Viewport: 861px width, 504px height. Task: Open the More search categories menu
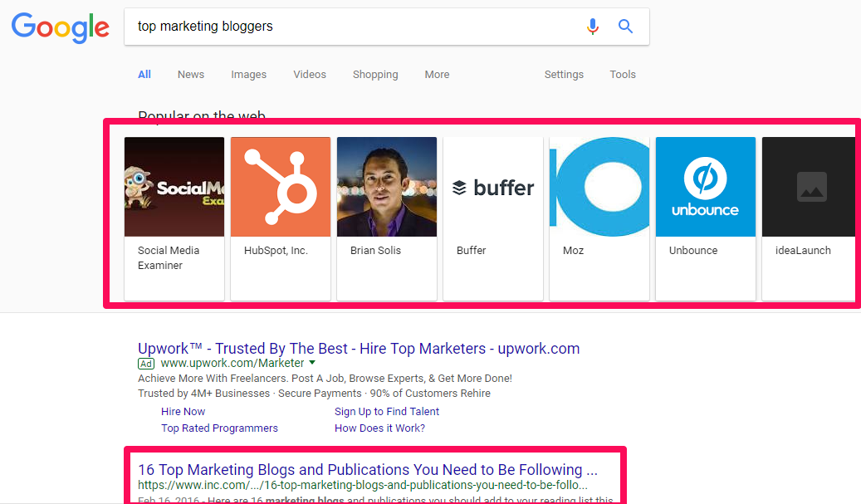(437, 75)
